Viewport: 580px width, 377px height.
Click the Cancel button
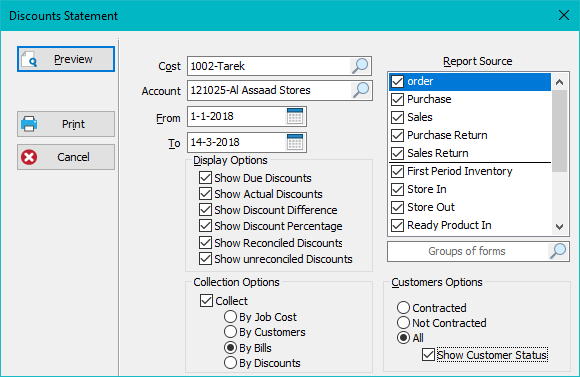66,157
